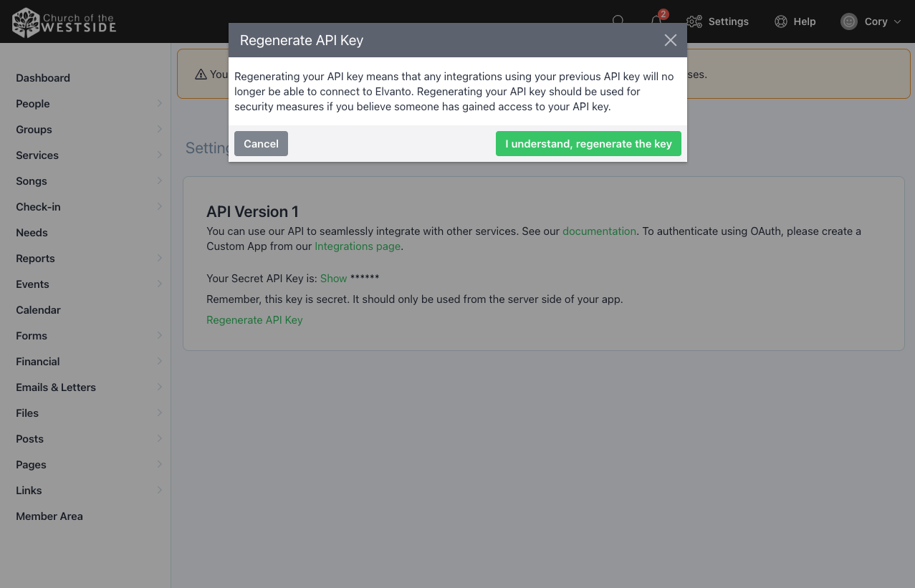The image size is (915, 588).
Task: Open the API documentation link
Action: [x=599, y=231]
